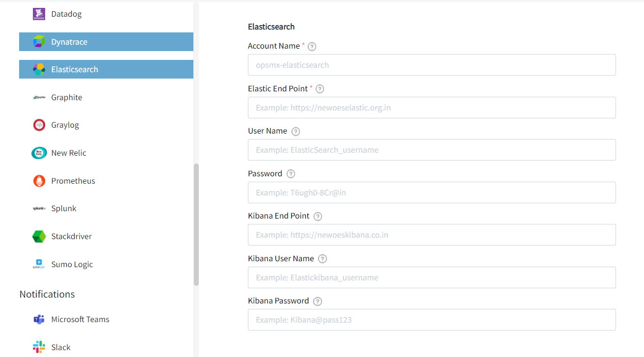Click the Slack logo icon
The width and height of the screenshot is (644, 357).
pyautogui.click(x=39, y=347)
